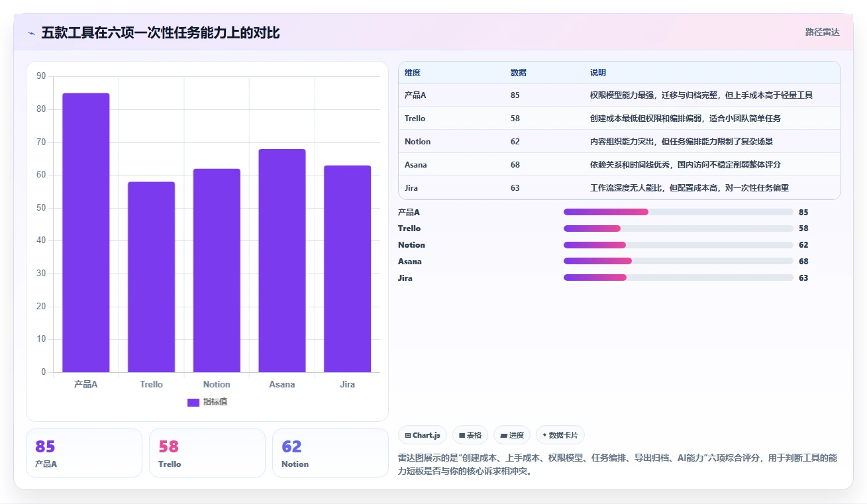Click the description starting 工作流深度无人能比

tap(689, 188)
